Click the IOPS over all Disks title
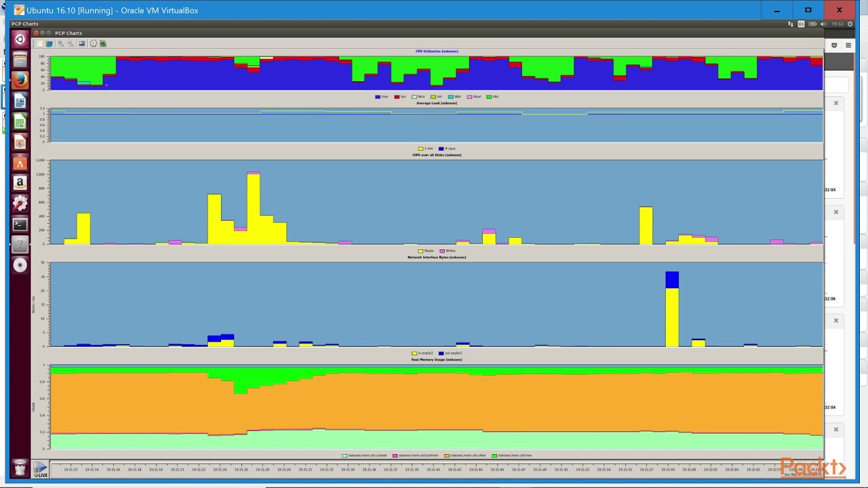Screen dimensions: 868x488 [437, 155]
